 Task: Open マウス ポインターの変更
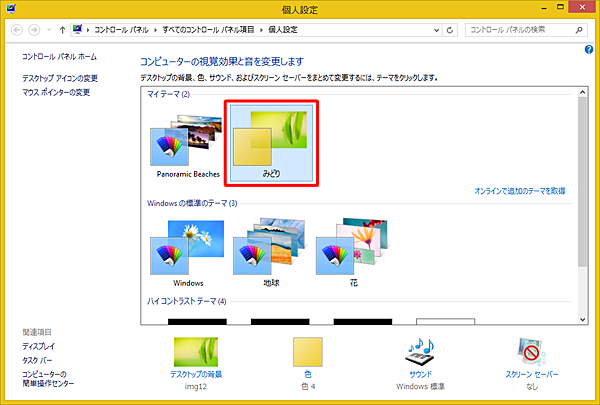[x=56, y=92]
